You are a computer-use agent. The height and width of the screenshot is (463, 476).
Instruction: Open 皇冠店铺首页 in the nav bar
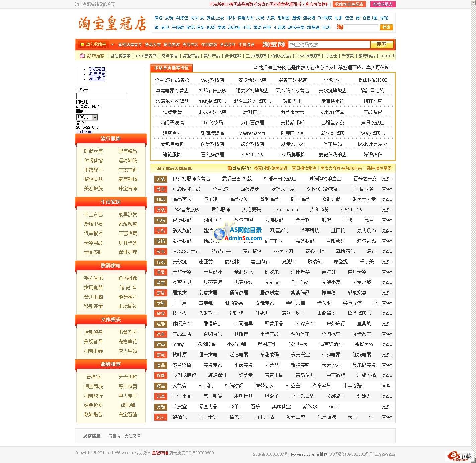tap(130, 45)
